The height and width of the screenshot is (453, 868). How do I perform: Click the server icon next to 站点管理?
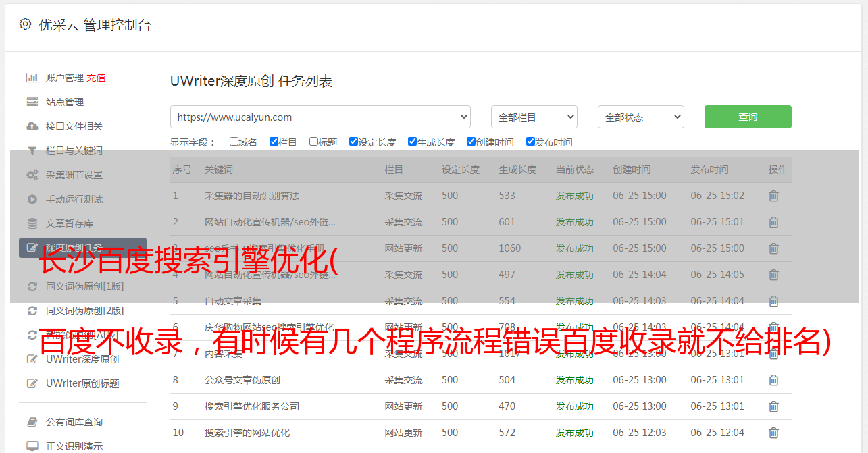32,102
